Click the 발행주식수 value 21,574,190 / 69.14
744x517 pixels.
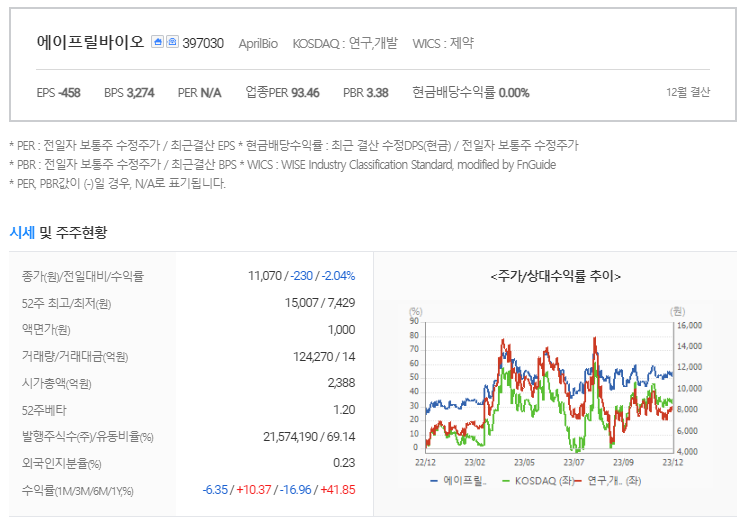pos(309,436)
